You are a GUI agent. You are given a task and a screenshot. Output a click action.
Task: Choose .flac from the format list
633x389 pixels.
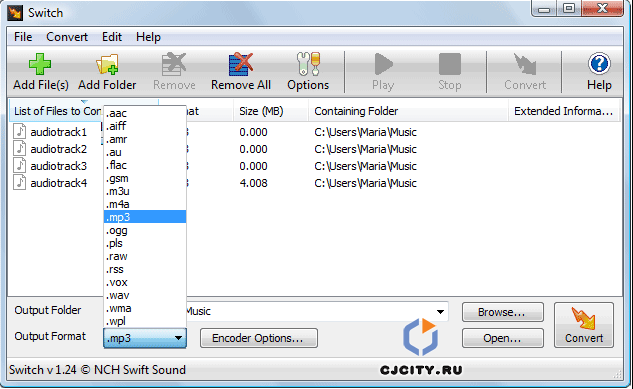click(x=145, y=165)
